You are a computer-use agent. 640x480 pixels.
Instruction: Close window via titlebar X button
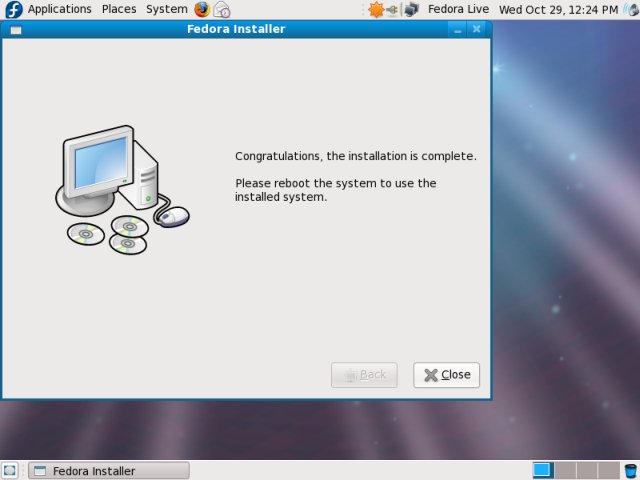tap(476, 29)
